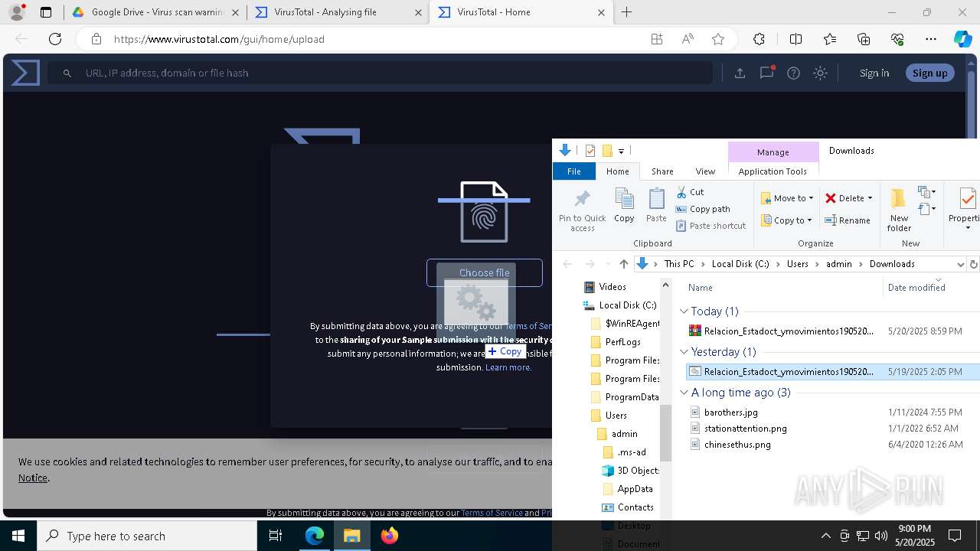The width and height of the screenshot is (980, 551).
Task: Click Users in the Explorer breadcrumb path
Action: pyautogui.click(x=797, y=264)
